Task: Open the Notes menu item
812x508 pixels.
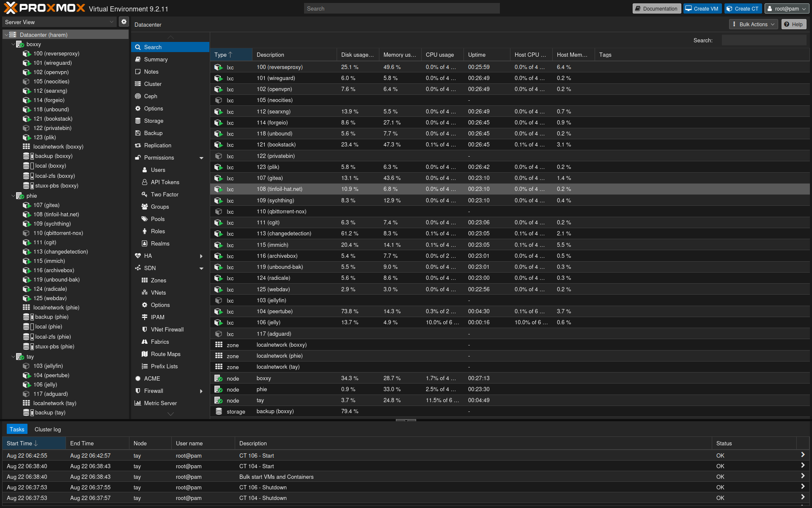Action: coord(170,72)
